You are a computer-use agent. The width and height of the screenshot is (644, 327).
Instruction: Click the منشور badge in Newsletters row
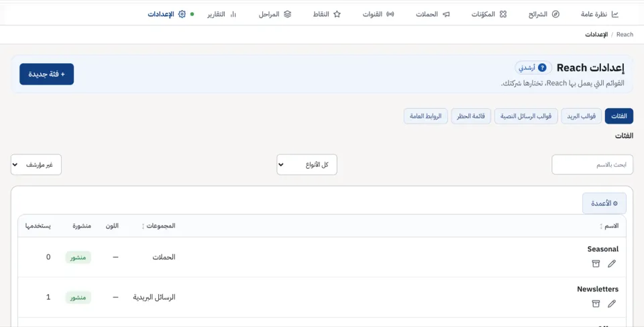pyautogui.click(x=78, y=297)
